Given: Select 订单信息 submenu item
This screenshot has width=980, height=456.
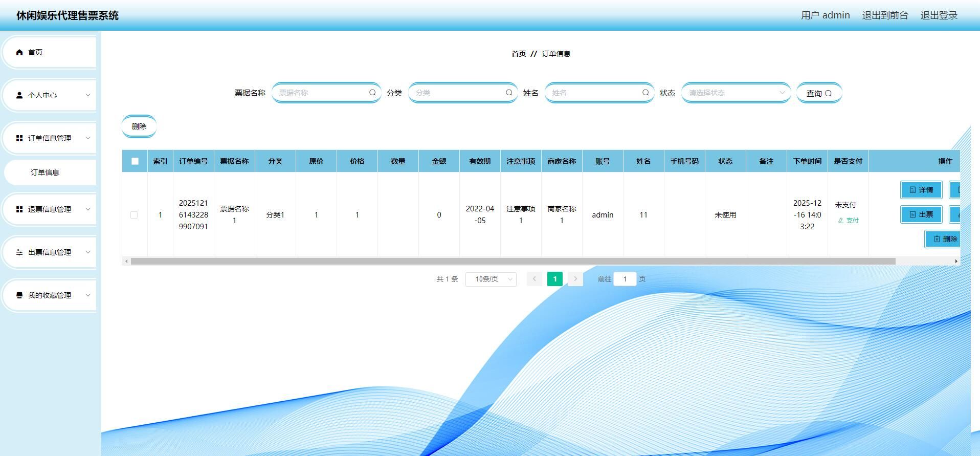Looking at the screenshot, I should click(x=50, y=172).
